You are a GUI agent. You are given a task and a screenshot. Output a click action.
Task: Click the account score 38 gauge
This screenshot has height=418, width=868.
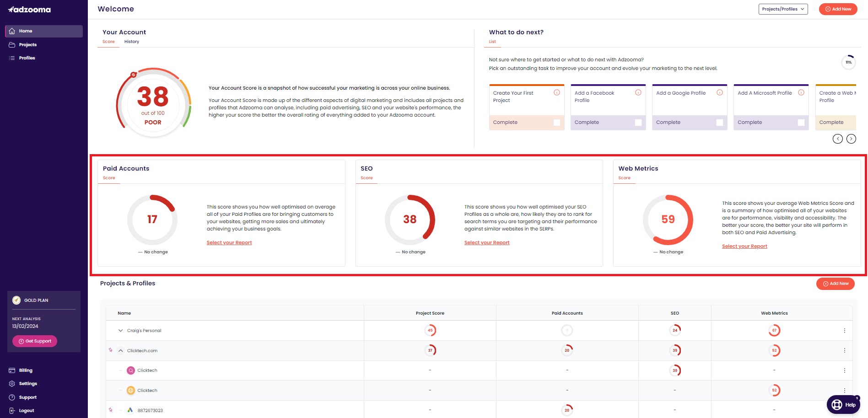point(153,104)
